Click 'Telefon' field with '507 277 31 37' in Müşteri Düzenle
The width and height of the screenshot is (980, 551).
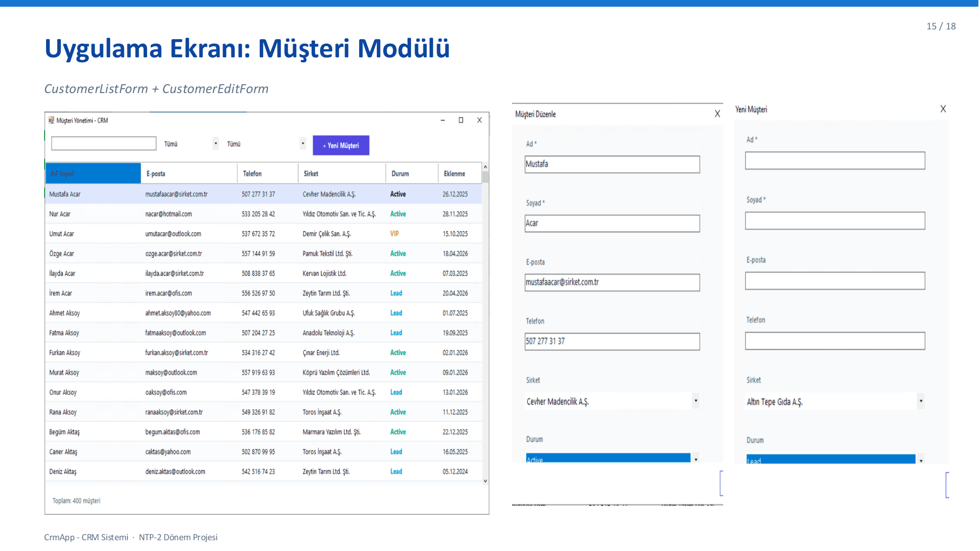(612, 341)
